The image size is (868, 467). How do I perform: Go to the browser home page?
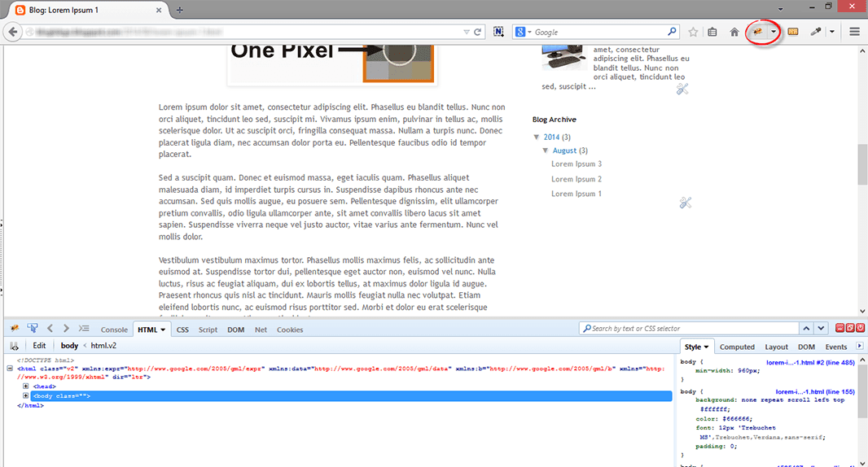734,32
